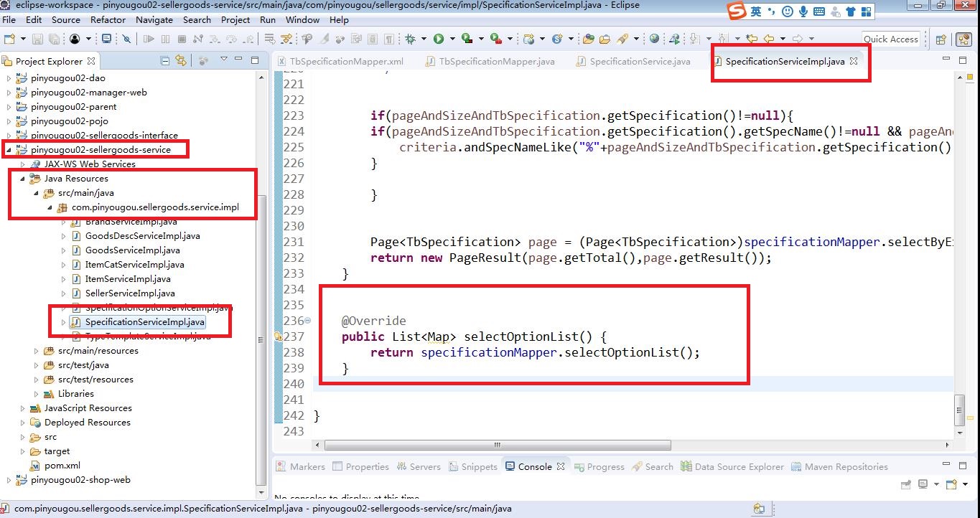
Task: Click the Debug bug icon in toolbar
Action: [409, 39]
